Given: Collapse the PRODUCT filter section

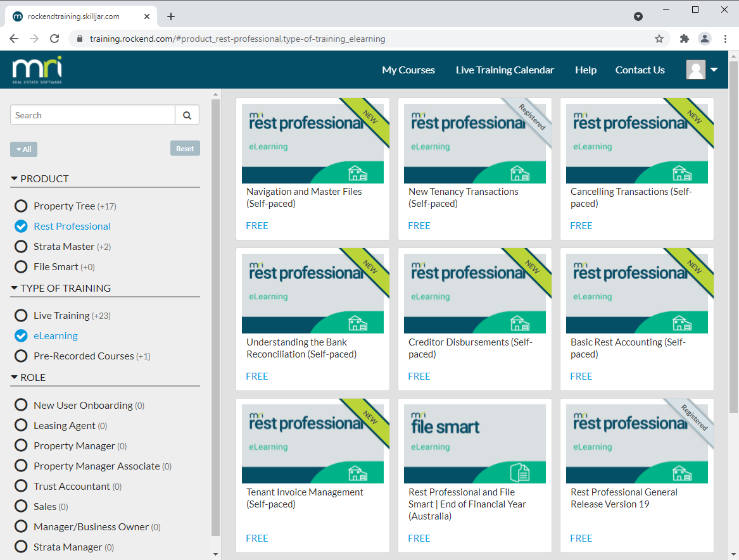Looking at the screenshot, I should point(40,178).
